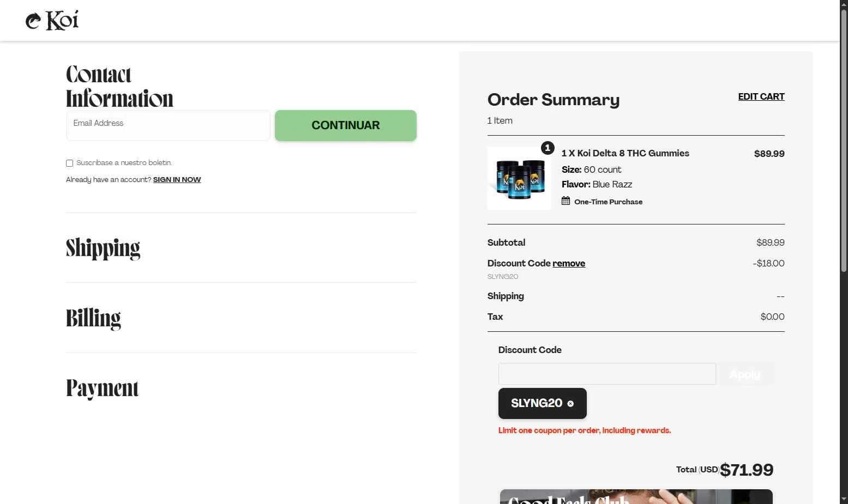Click the quantity badge on product image
Image resolution: width=848 pixels, height=504 pixels.
(548, 148)
